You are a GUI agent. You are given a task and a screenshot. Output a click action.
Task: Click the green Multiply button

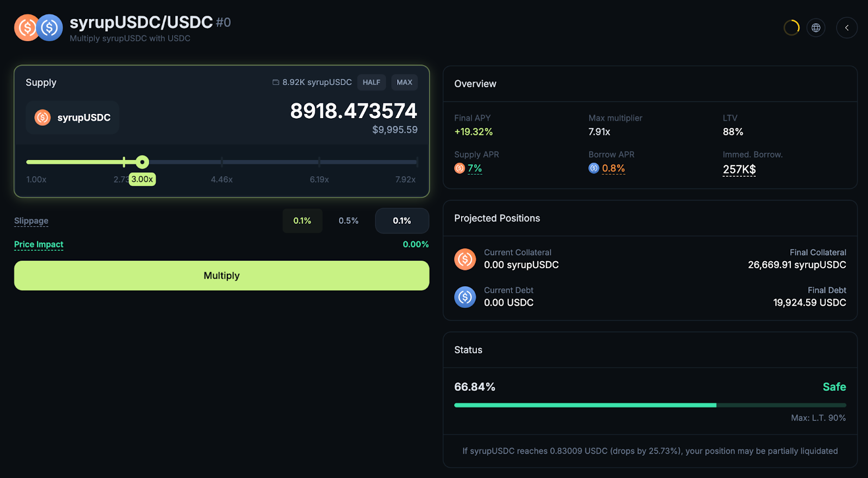221,275
